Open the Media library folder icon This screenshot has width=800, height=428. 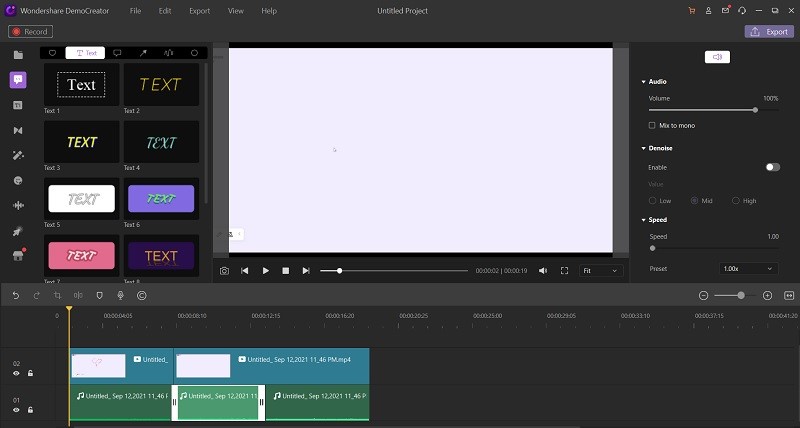point(18,55)
